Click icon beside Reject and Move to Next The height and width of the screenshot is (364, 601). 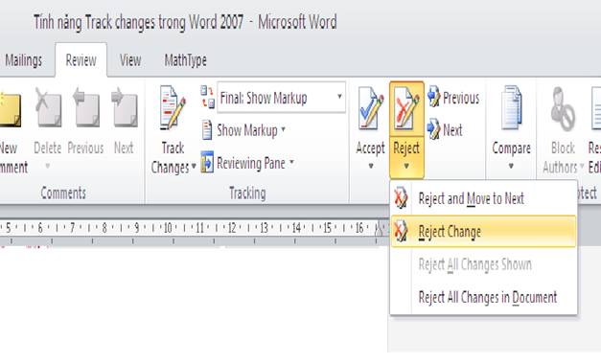(401, 198)
